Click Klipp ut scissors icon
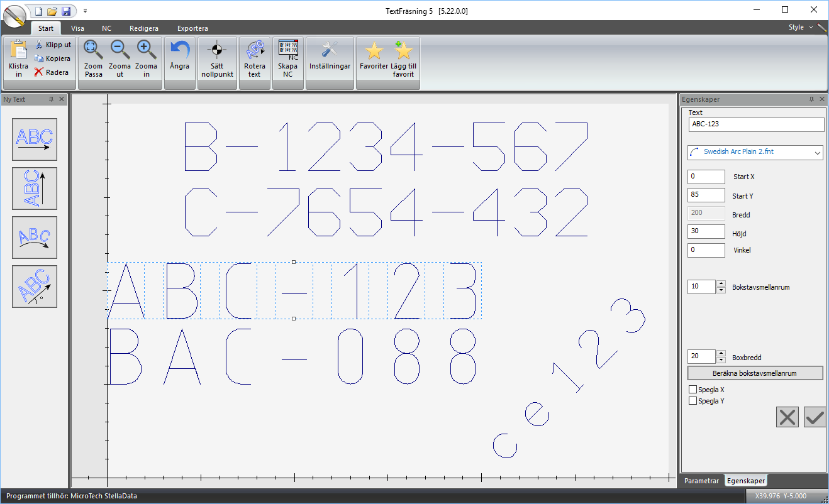Viewport: 829px width, 504px height. (39, 45)
